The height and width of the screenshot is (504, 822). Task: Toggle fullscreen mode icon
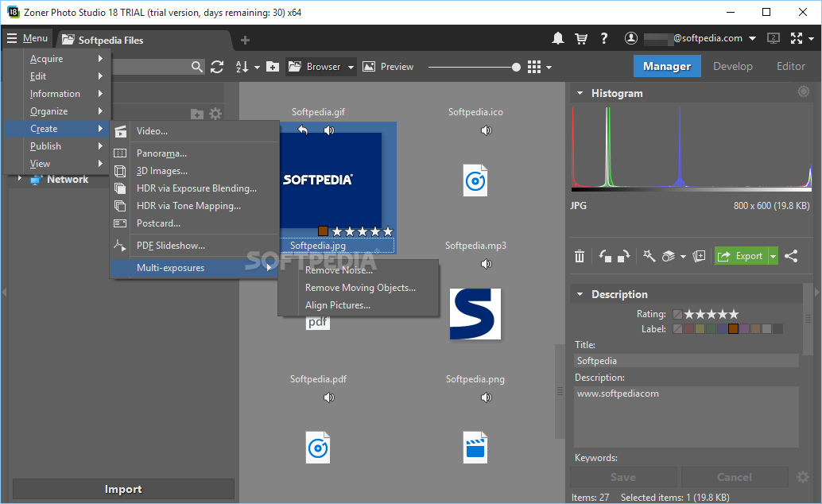click(797, 38)
